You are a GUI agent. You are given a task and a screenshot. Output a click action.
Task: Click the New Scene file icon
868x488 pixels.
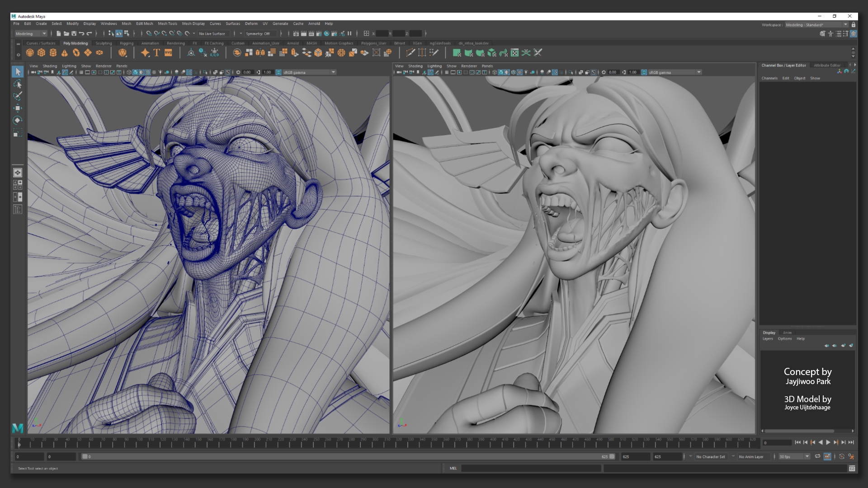coord(59,33)
